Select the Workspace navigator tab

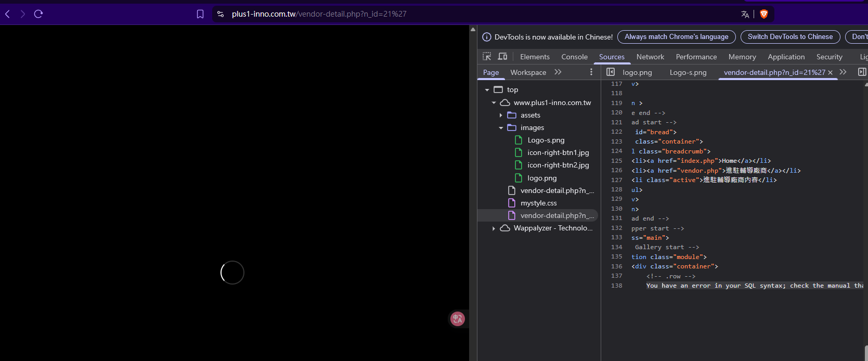click(528, 72)
